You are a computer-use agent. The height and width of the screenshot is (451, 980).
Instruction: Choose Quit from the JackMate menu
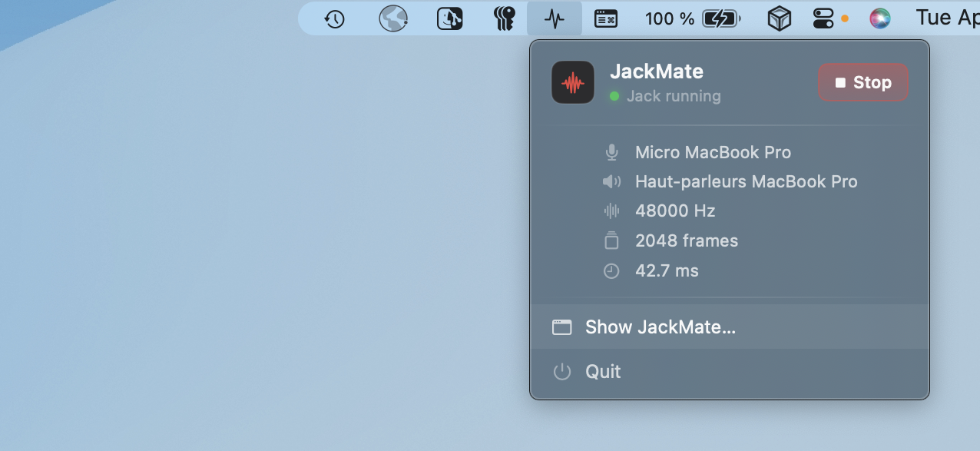[x=603, y=372]
